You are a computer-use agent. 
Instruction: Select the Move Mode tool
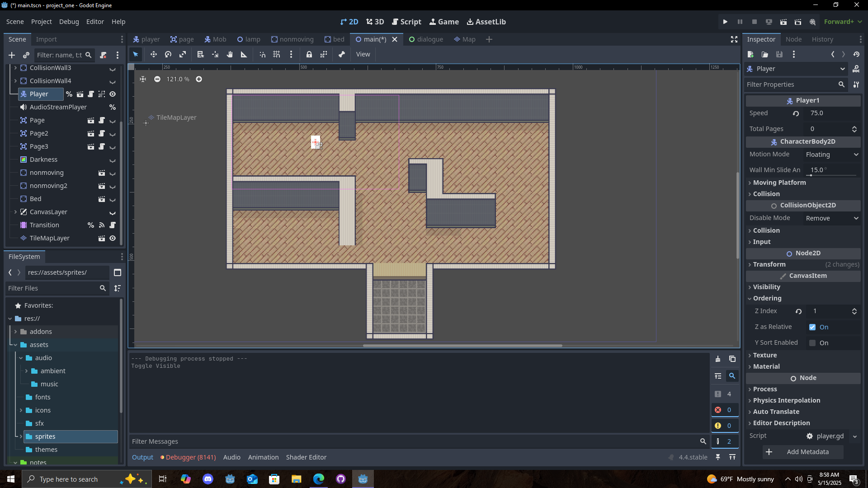tap(154, 54)
